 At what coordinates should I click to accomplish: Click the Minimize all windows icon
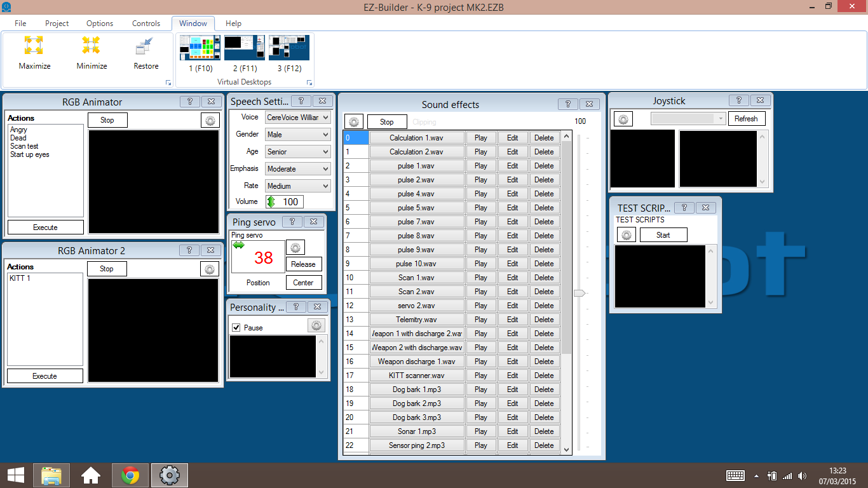click(90, 45)
